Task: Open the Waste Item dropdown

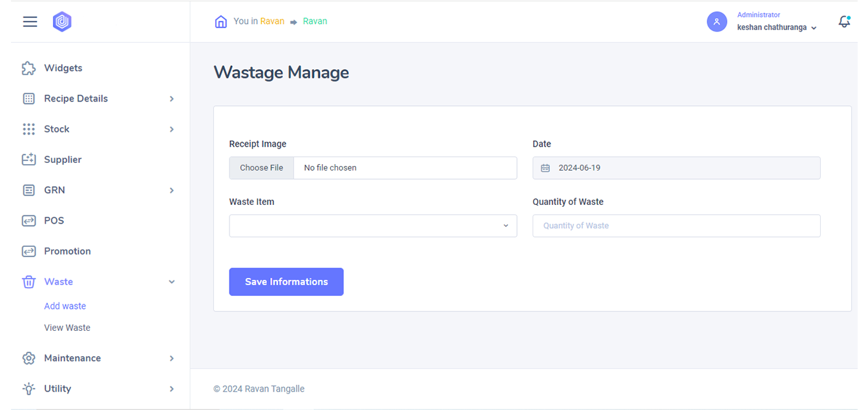Action: coord(373,226)
